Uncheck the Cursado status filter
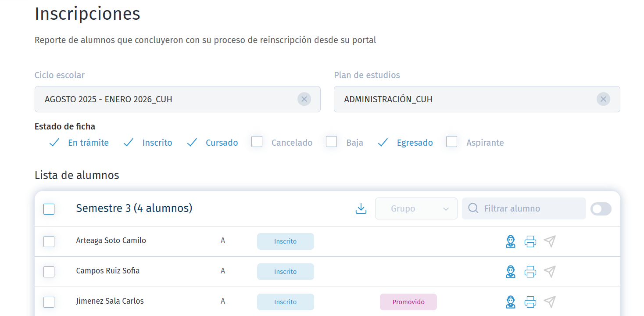This screenshot has width=644, height=316. pyautogui.click(x=192, y=142)
